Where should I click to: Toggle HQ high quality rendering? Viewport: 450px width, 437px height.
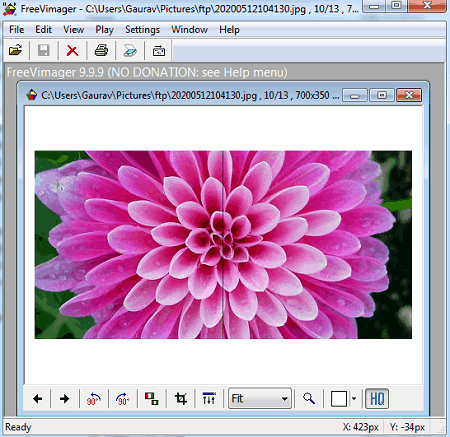(x=377, y=399)
